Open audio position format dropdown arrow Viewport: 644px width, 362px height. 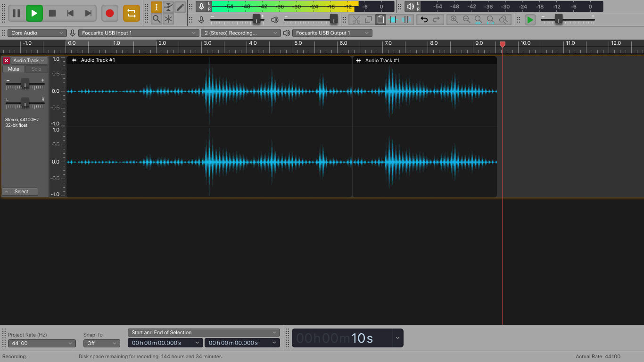(398, 338)
